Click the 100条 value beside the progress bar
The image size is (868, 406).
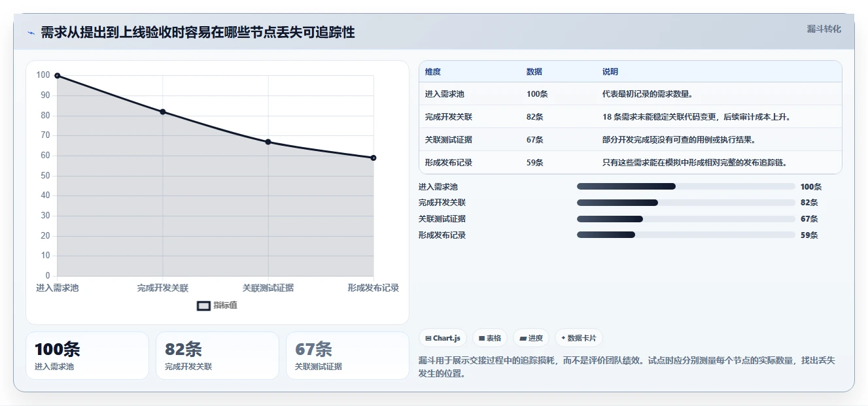click(x=811, y=187)
